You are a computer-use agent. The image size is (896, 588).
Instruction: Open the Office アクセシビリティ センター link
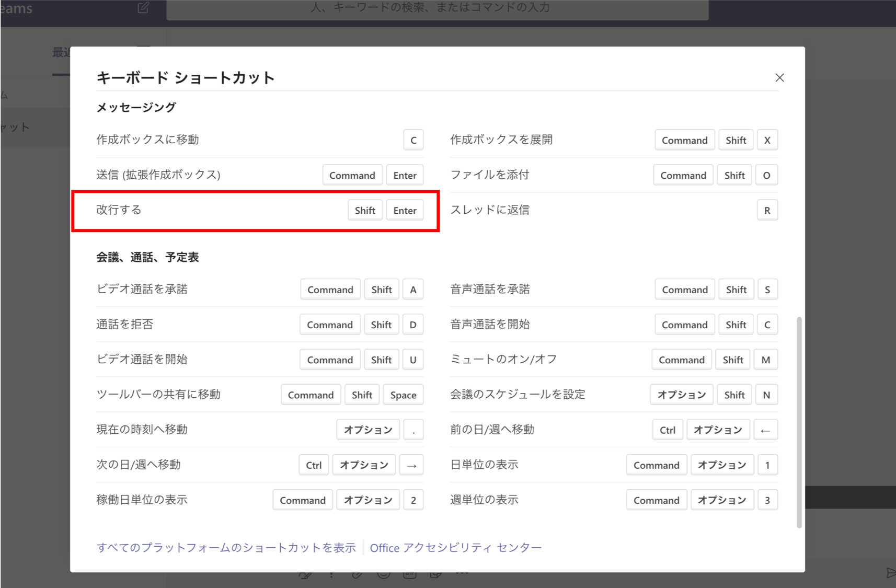[x=455, y=548]
